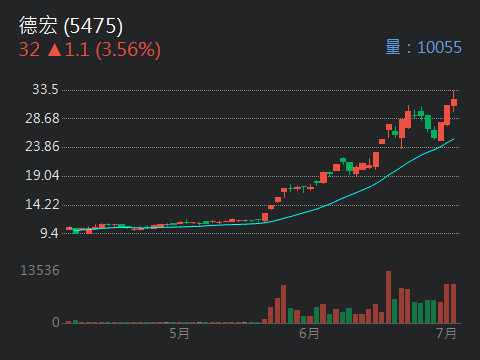Viewport: 480px width, 360px height.
Task: Click the percent change (3.56%)
Action: coord(128,50)
